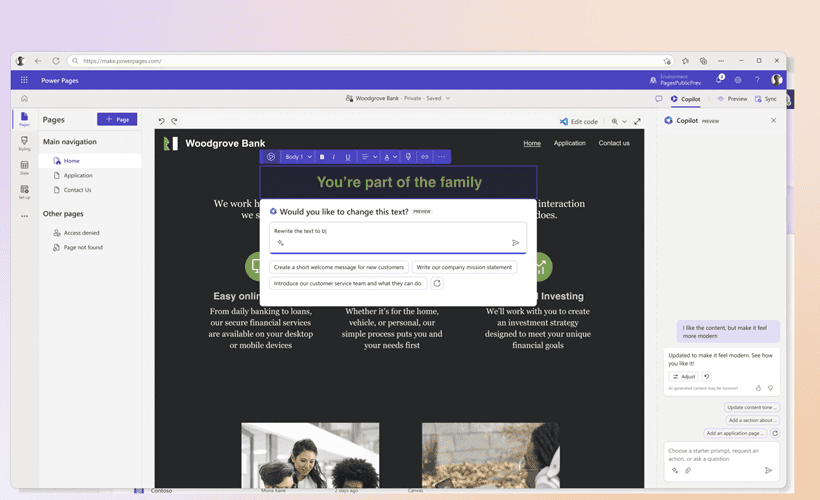Open the Styling workspace in left rail
The image size is (820, 500).
[x=24, y=143]
